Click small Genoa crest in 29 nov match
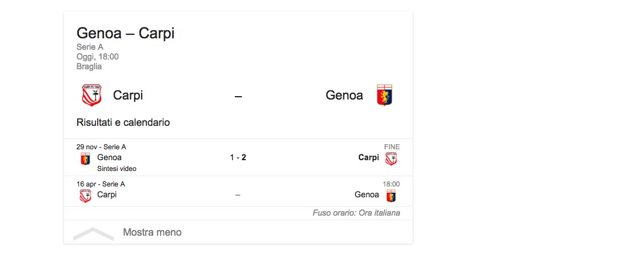This screenshot has height=254, width=644. click(x=85, y=158)
